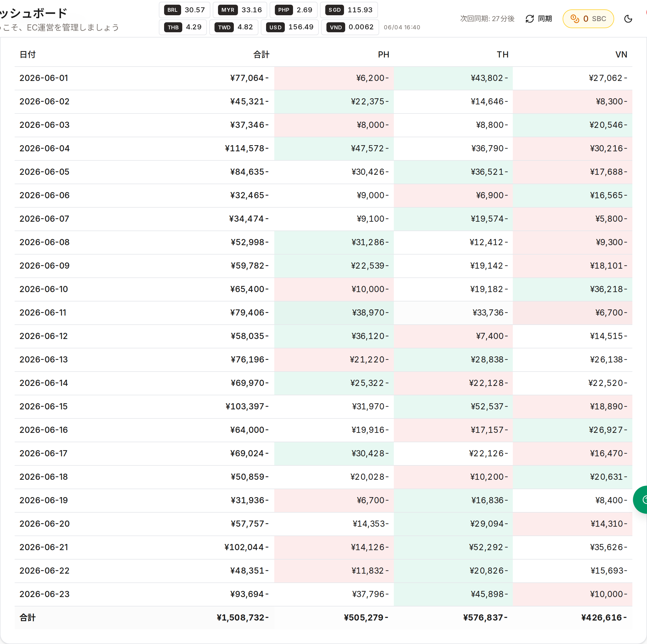Image resolution: width=647 pixels, height=644 pixels.
Task: Click the MYR exchange rate chip
Action: coord(240,10)
